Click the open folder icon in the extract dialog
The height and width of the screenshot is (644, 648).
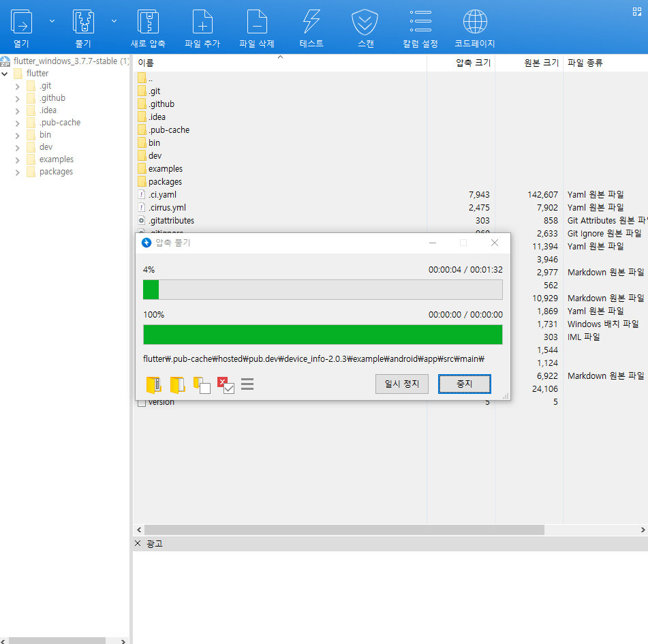177,385
